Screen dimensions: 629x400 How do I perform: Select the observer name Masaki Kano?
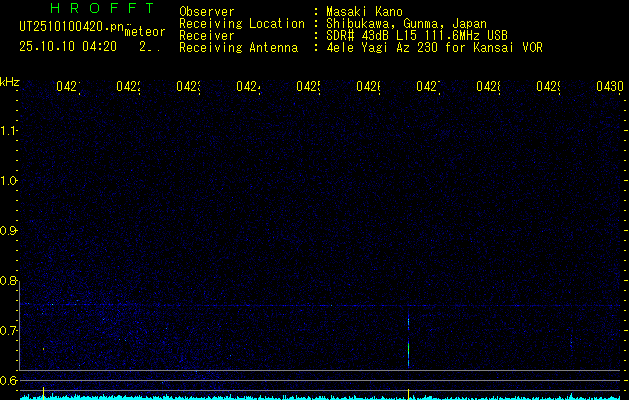tap(362, 11)
